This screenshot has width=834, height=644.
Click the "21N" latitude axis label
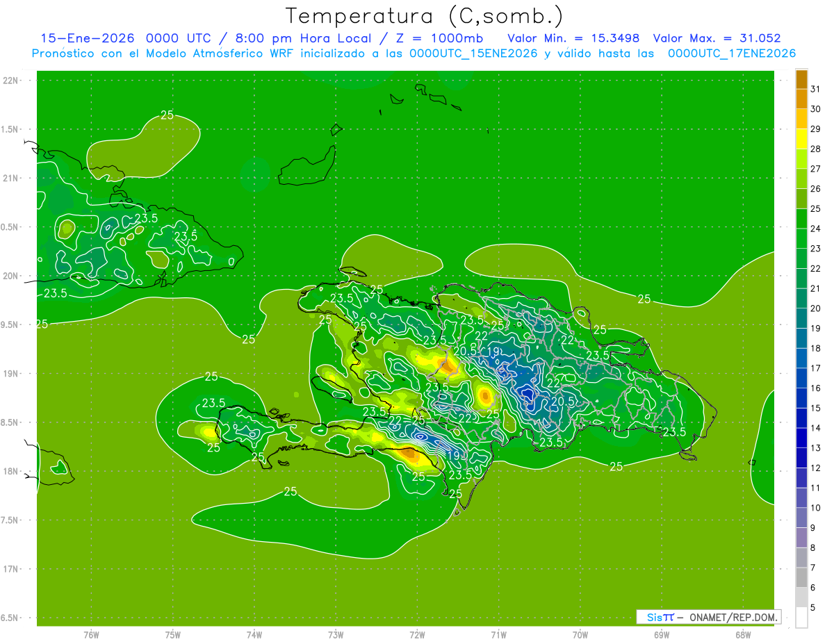point(10,179)
